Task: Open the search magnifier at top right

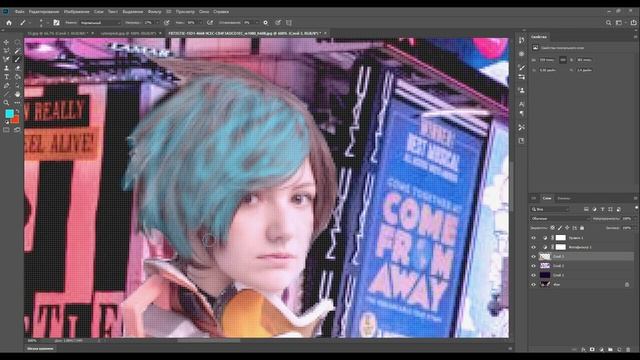Action: coord(608,23)
